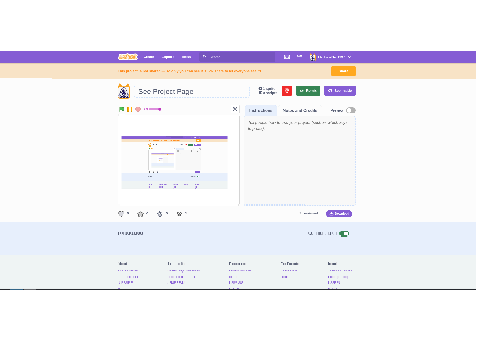This screenshot has width=480, height=360.
Task: Click the project stage preview
Action: [178, 160]
